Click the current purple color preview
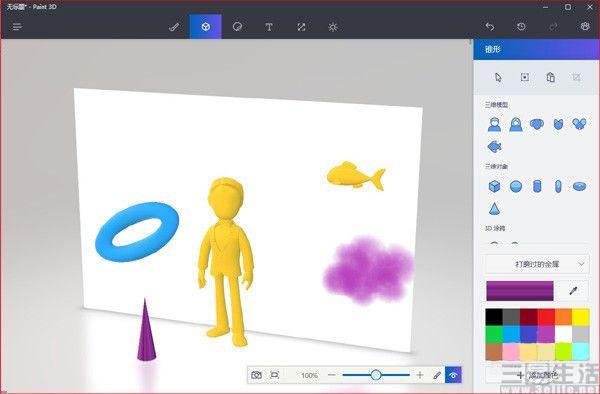 tap(520, 291)
